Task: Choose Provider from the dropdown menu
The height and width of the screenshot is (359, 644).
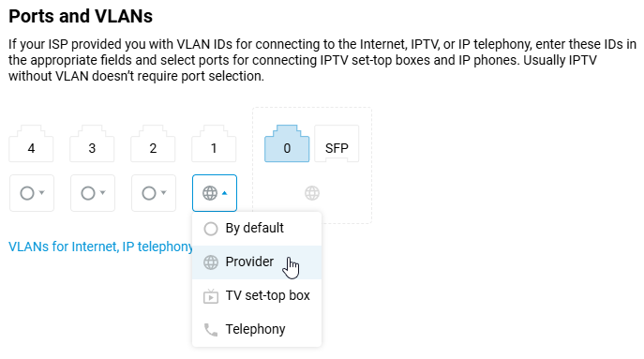Action: click(x=257, y=262)
